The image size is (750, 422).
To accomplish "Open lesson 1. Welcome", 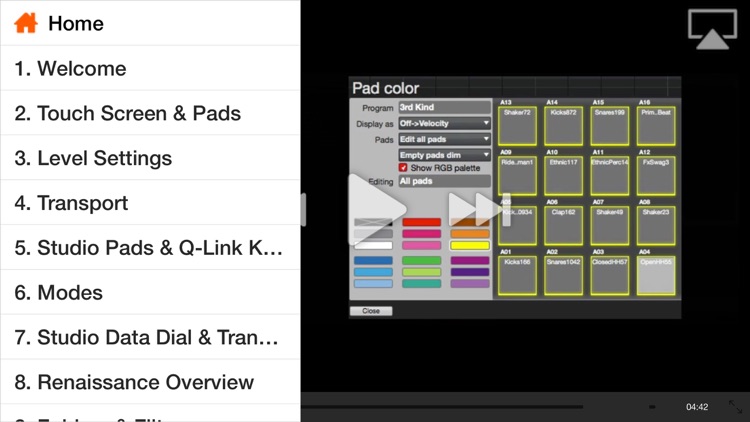I will point(150,68).
